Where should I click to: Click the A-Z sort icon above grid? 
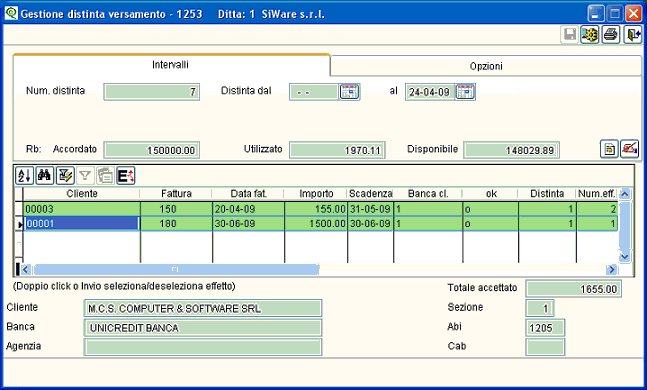pos(24,176)
